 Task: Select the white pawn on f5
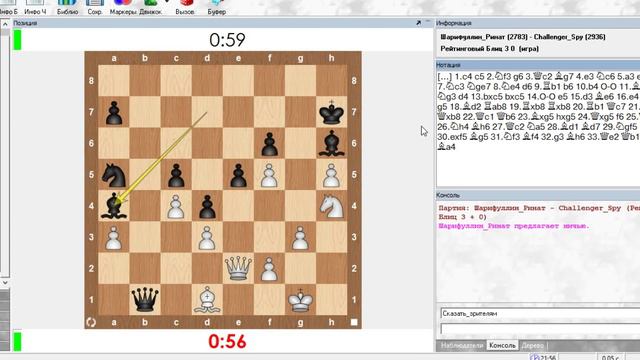[x=269, y=175]
